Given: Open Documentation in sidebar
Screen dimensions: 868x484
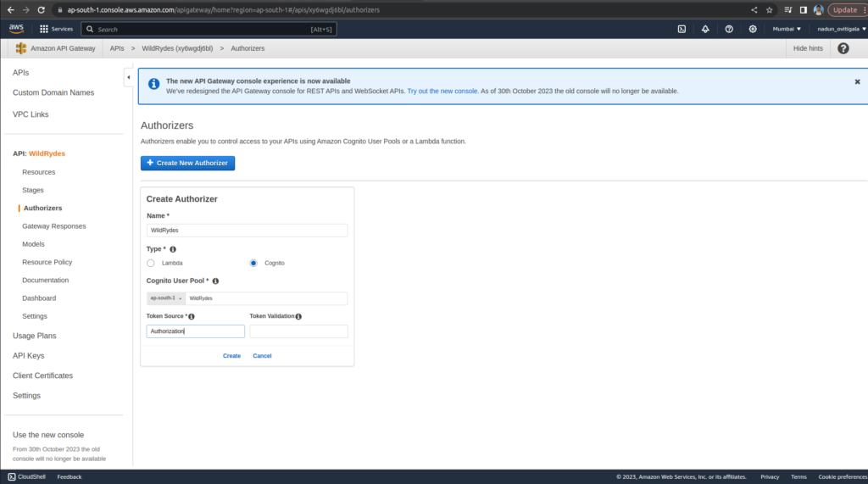Looking at the screenshot, I should pyautogui.click(x=46, y=281).
